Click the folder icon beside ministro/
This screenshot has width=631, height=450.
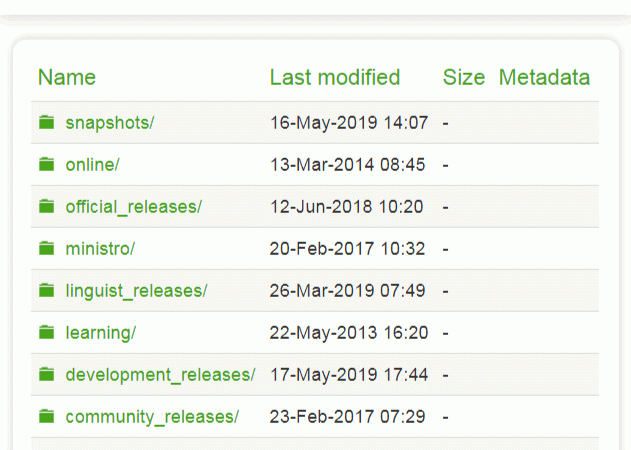click(46, 249)
